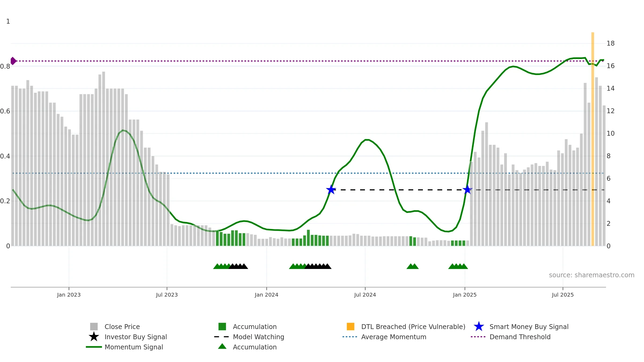Click the Jul 2023 x-axis label

coord(167,295)
